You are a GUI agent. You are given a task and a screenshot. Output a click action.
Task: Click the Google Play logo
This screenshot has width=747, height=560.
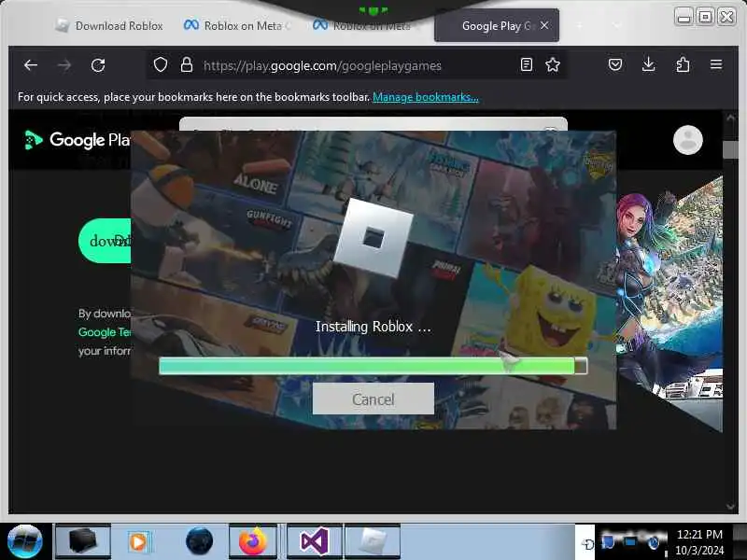coord(78,140)
